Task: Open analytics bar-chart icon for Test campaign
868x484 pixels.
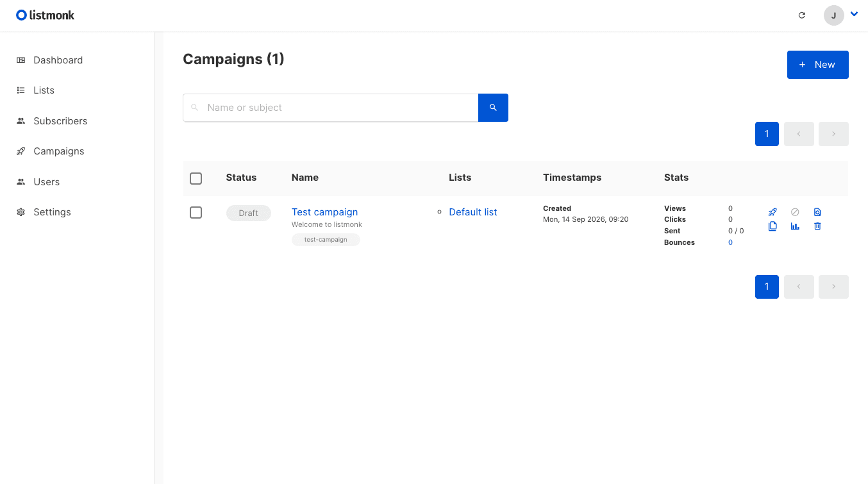Action: (795, 226)
